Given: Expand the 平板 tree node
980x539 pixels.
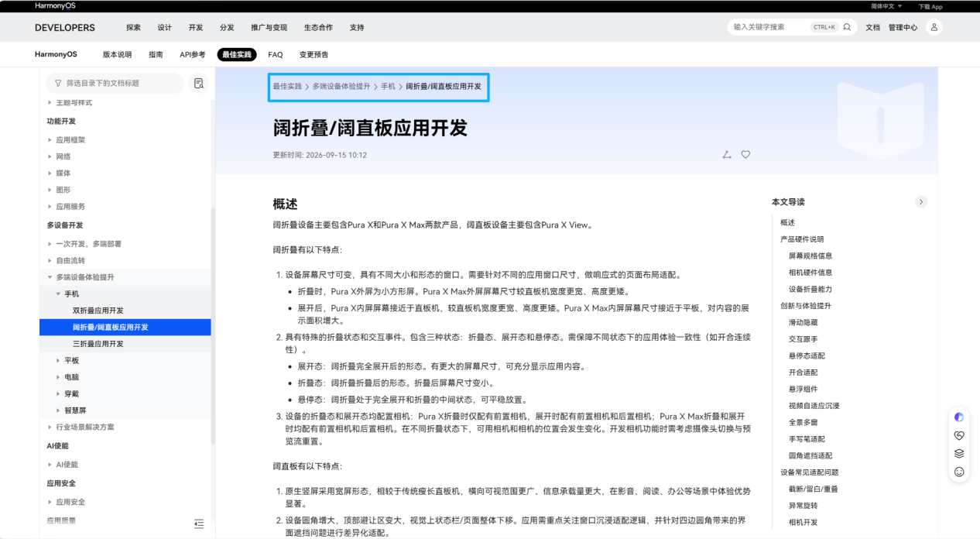Looking at the screenshot, I should (x=58, y=361).
